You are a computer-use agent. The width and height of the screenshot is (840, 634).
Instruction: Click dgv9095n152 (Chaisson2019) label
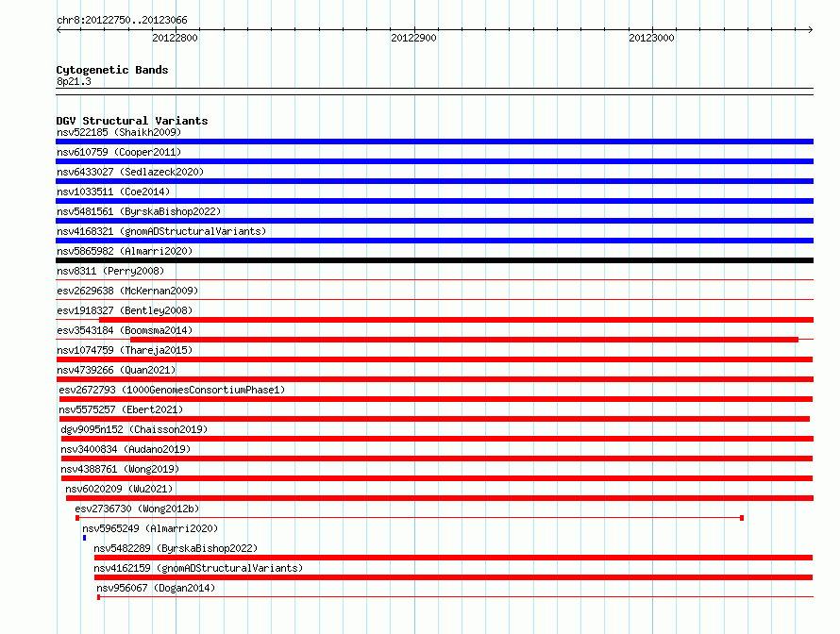click(134, 429)
